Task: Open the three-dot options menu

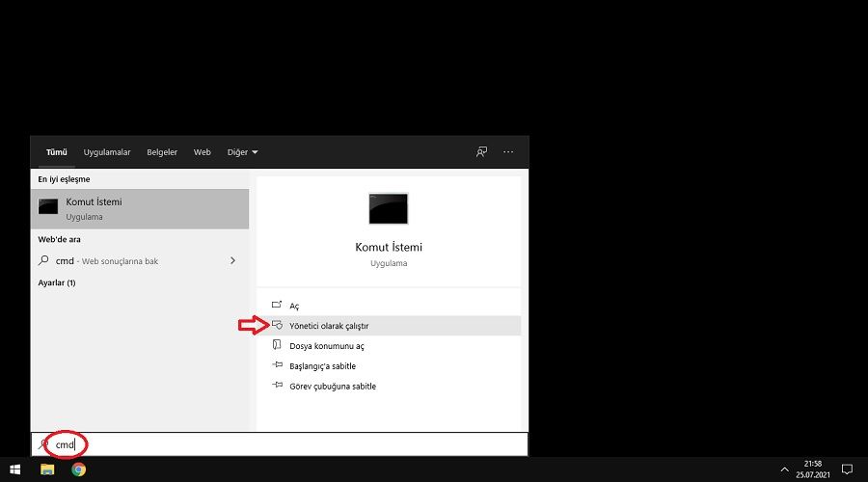Action: (x=508, y=151)
